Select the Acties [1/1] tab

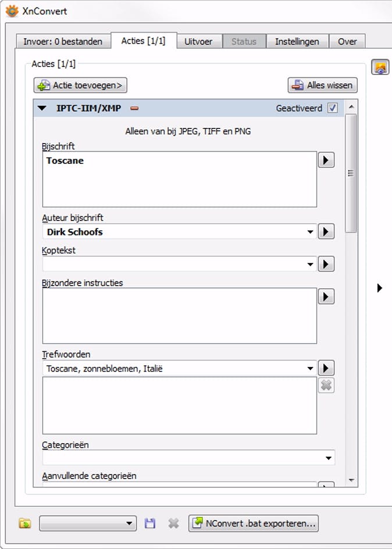[144, 41]
